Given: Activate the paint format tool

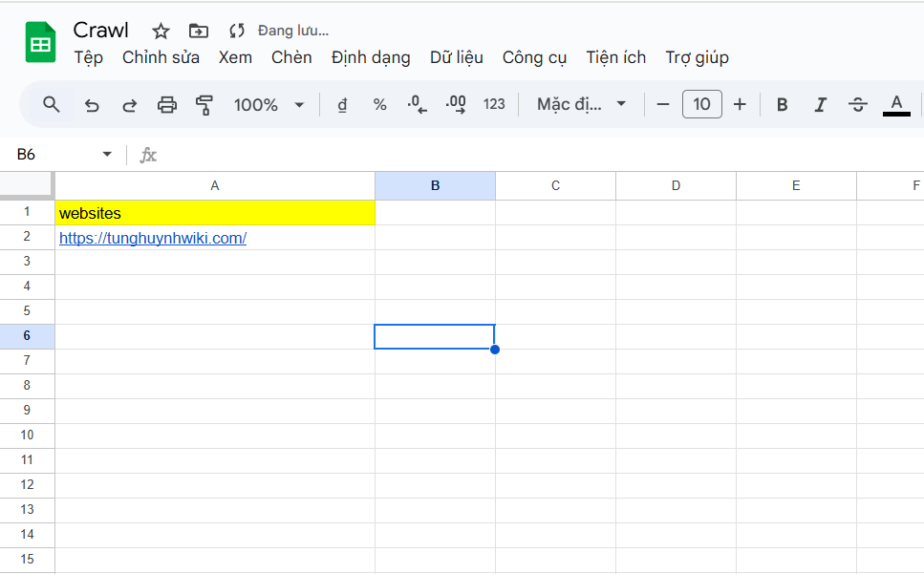Looking at the screenshot, I should tap(204, 105).
